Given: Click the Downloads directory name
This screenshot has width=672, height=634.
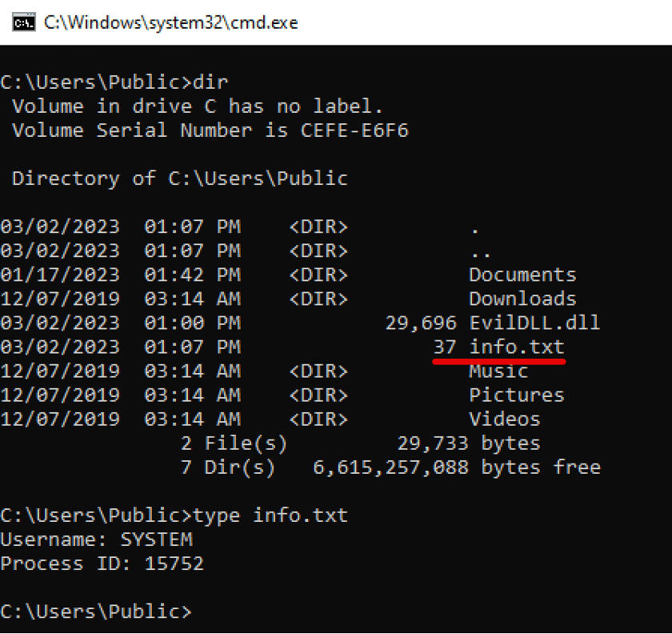Looking at the screenshot, I should (522, 299).
